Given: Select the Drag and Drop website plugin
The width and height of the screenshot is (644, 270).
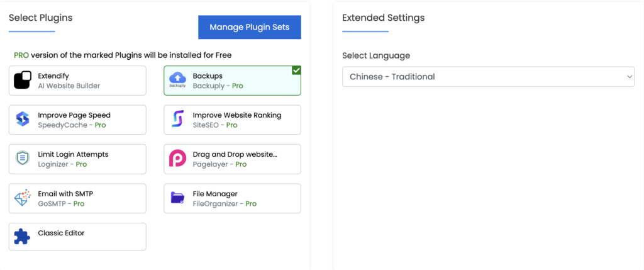Looking at the screenshot, I should pyautogui.click(x=233, y=159).
